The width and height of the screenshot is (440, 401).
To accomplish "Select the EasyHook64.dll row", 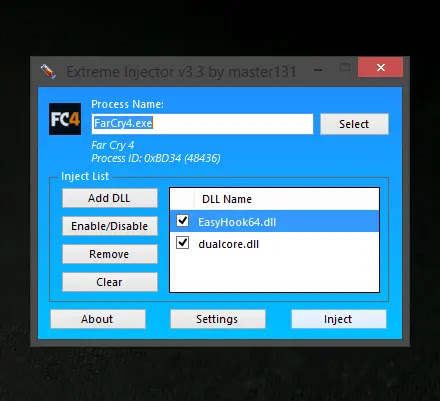I will point(274,221).
